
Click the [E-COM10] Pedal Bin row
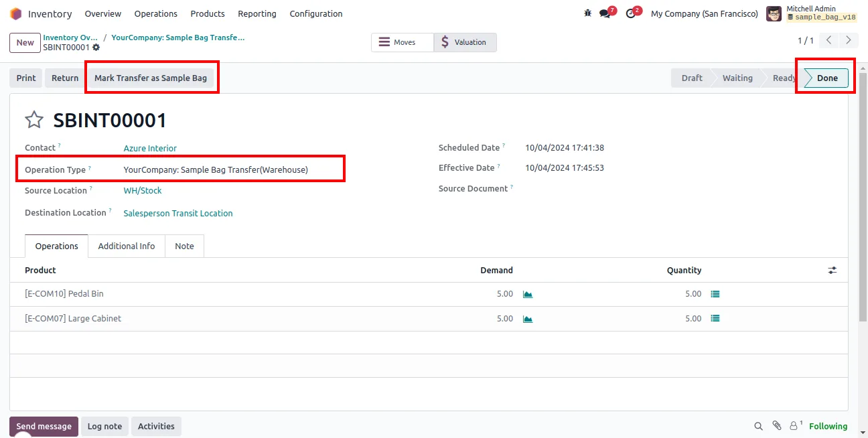[x=429, y=294]
